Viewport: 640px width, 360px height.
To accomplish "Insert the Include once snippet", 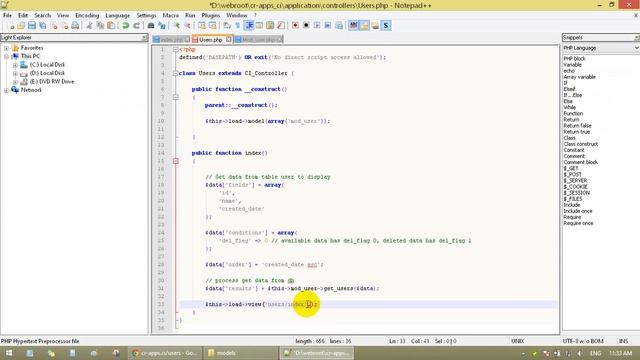I will (578, 211).
